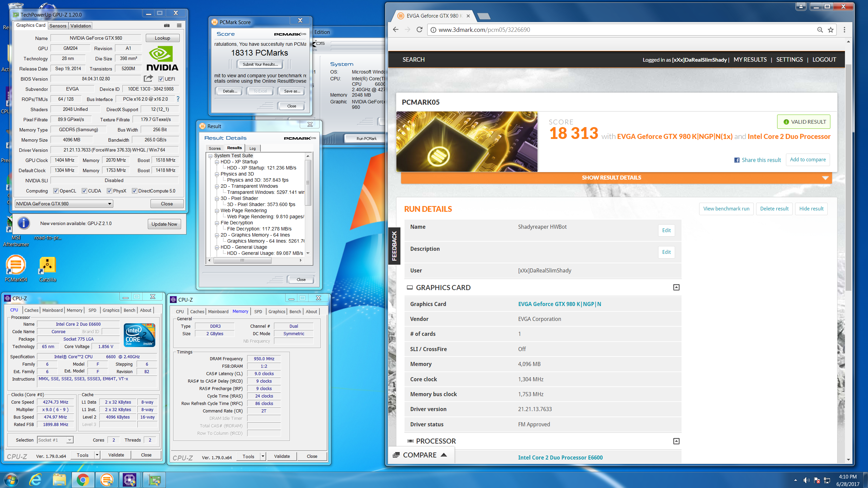Open the MSI Afterburner desktop shortcut

(x=16, y=230)
